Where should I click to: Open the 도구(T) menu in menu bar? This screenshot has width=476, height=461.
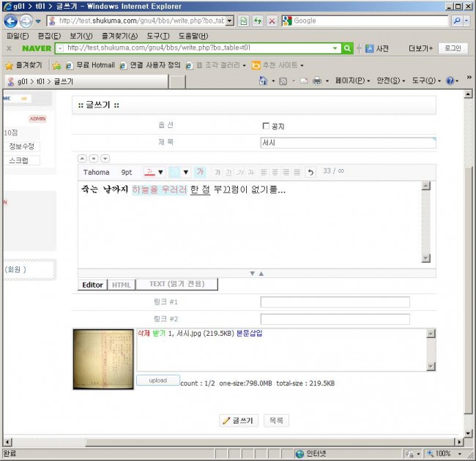157,36
